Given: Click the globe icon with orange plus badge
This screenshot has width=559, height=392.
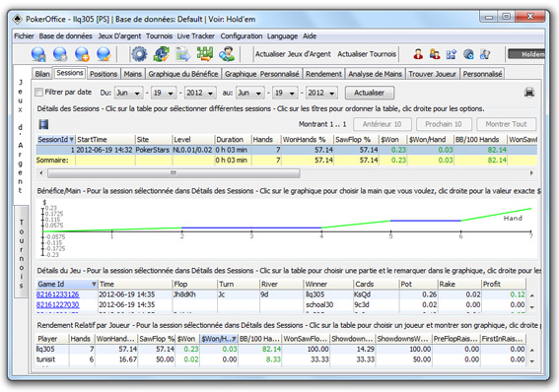Looking at the screenshot, I should 82,54.
